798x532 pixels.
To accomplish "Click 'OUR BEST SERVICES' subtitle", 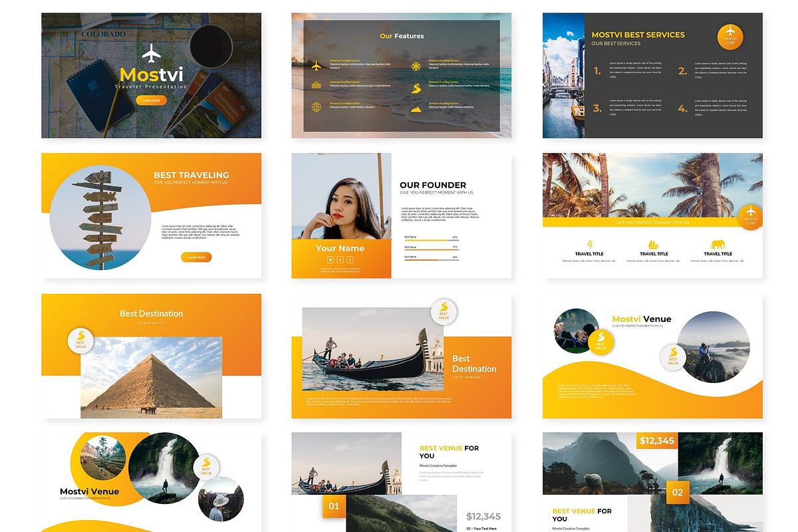I will 616,43.
